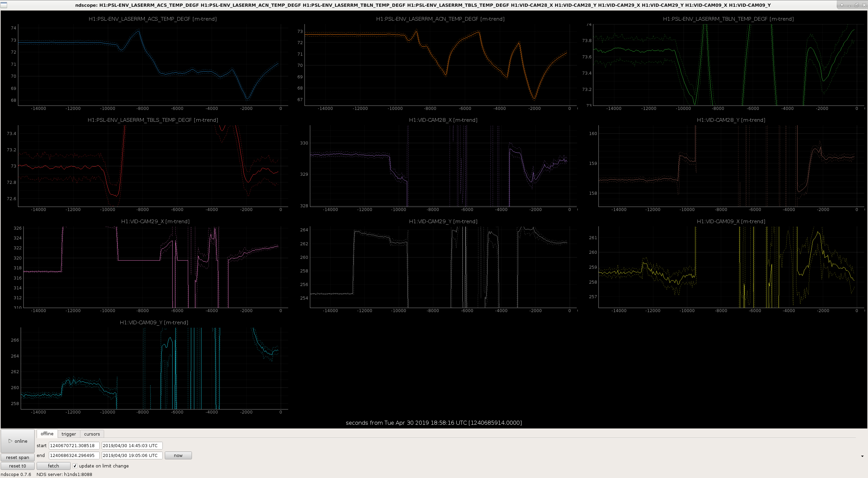This screenshot has height=478, width=868.
Task: Click the start GPS time input field
Action: point(74,445)
